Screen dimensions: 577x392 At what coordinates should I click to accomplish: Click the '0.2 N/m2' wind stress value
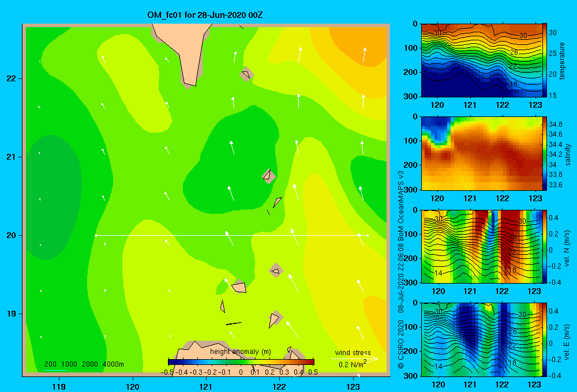point(353,364)
